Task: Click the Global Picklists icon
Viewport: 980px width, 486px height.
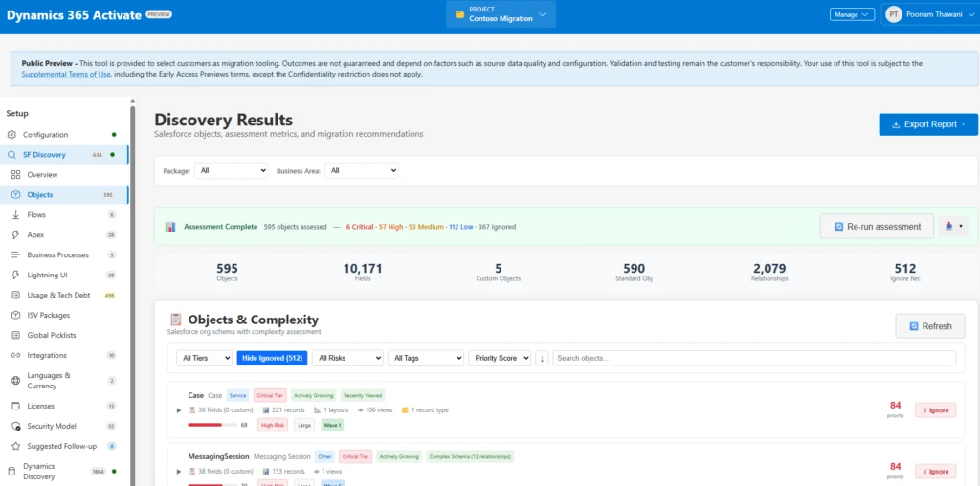Action: pyautogui.click(x=15, y=335)
